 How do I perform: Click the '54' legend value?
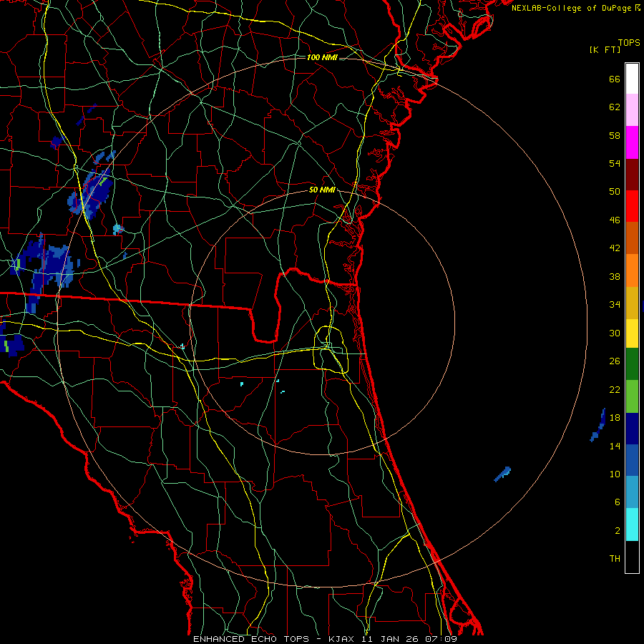point(615,163)
